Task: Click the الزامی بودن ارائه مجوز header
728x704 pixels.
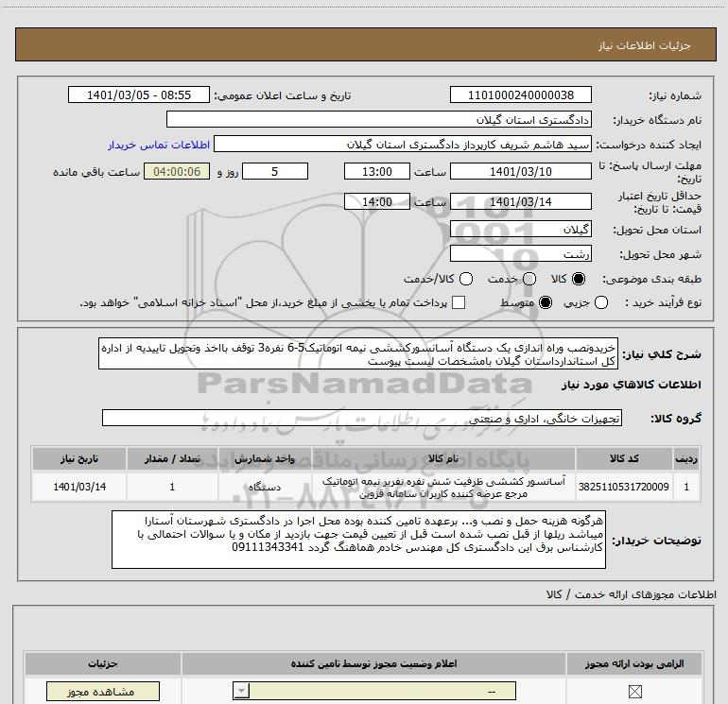Action: 634,663
